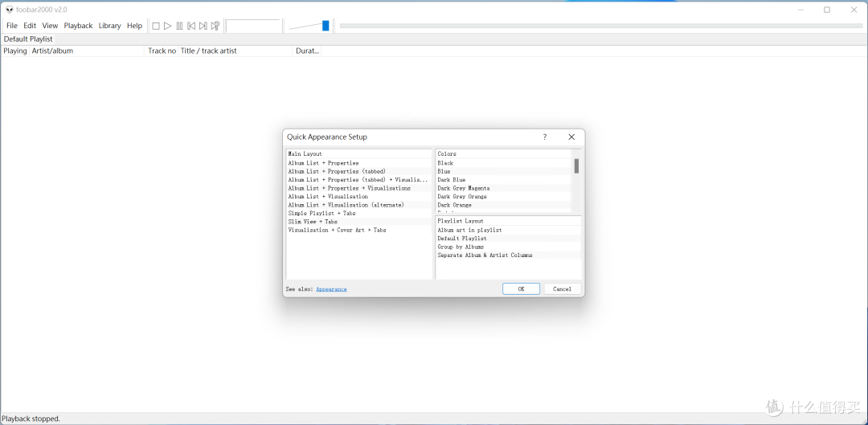
Task: Select 'Group by Albums' playlist layout
Action: coord(508,247)
